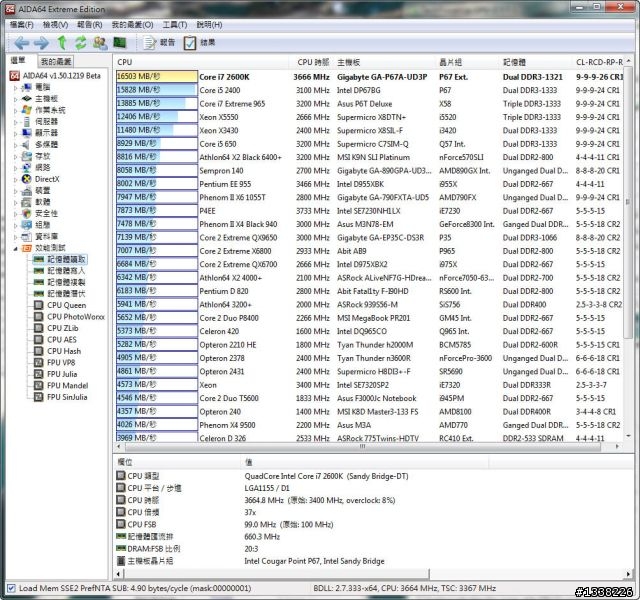Open the Tools (T) menu

[175, 25]
